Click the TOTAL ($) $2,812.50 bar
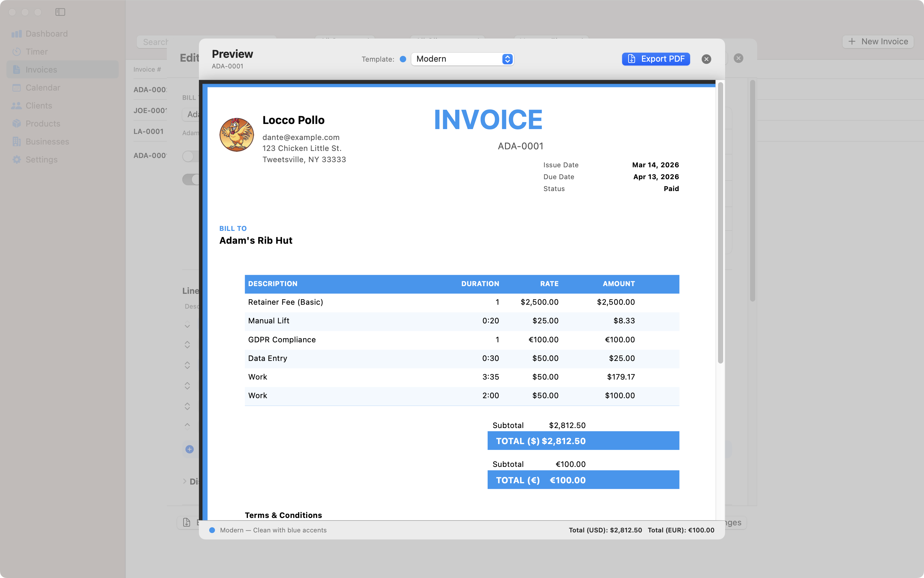The height and width of the screenshot is (578, 924). [x=583, y=441]
